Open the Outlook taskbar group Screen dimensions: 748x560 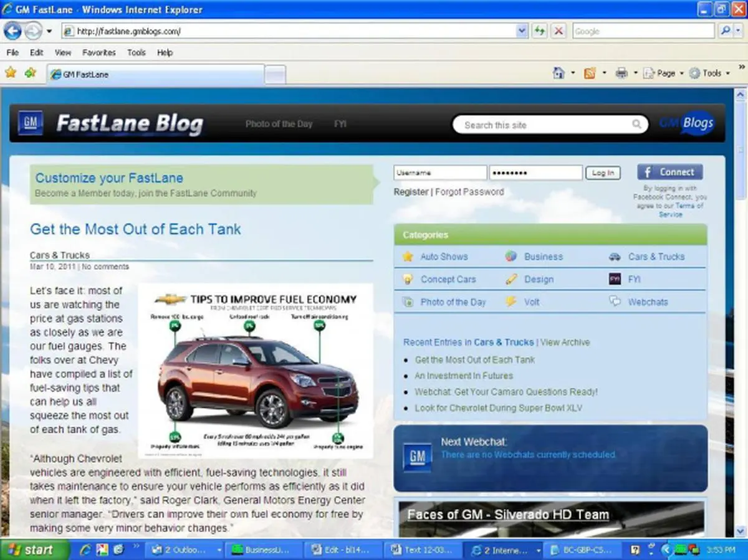(186, 550)
